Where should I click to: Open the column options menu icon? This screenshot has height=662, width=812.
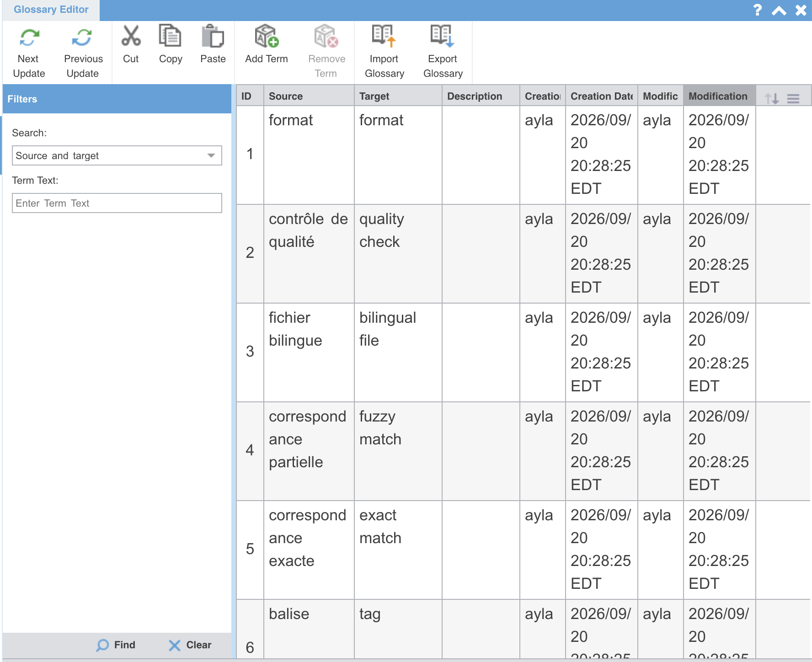click(x=793, y=98)
